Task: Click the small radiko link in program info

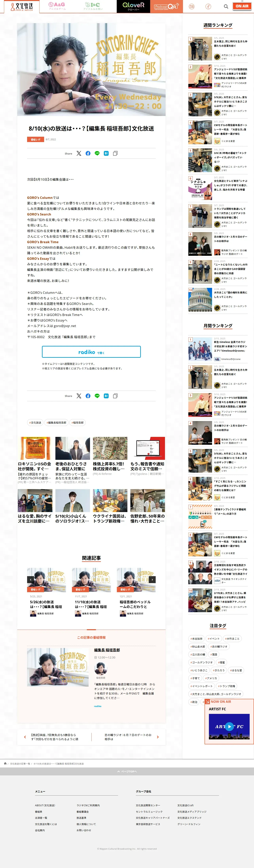Action: point(98,706)
